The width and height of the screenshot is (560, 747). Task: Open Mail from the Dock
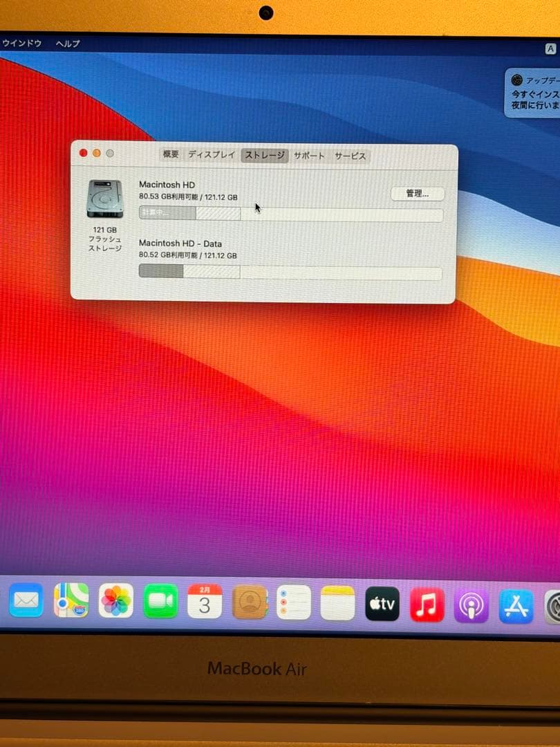[26, 600]
